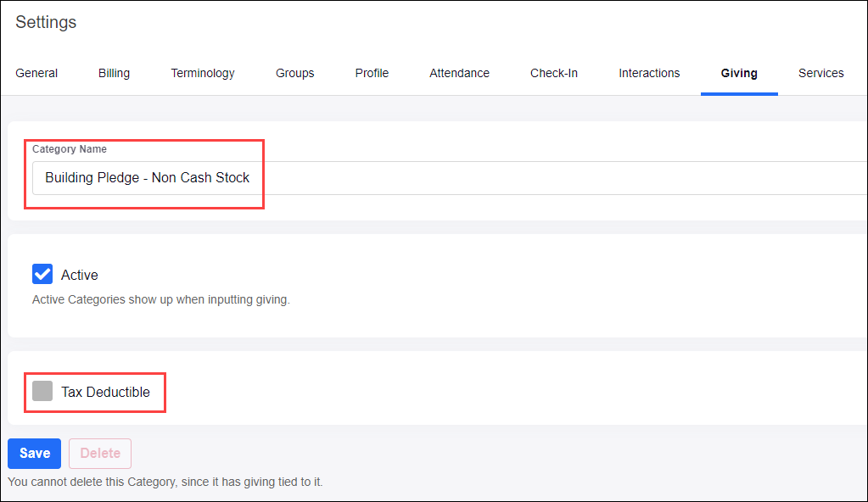The height and width of the screenshot is (502, 868).
Task: Go to the Interactions tab
Action: (649, 73)
